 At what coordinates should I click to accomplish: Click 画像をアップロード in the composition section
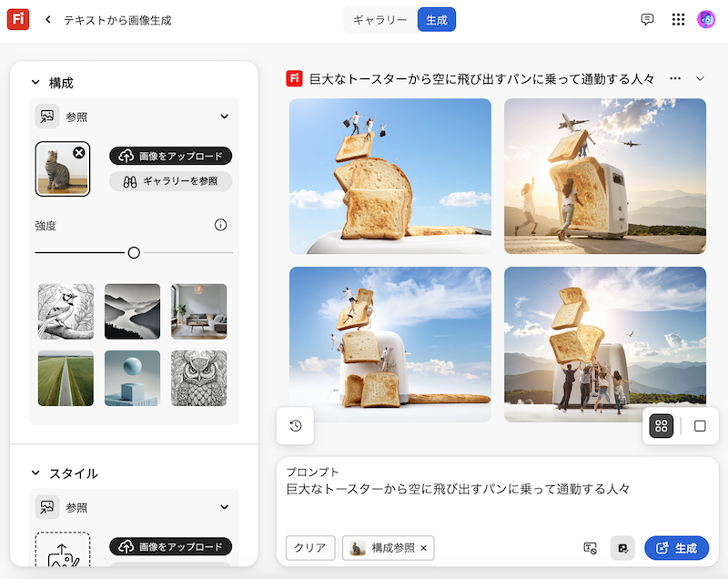[x=171, y=156]
